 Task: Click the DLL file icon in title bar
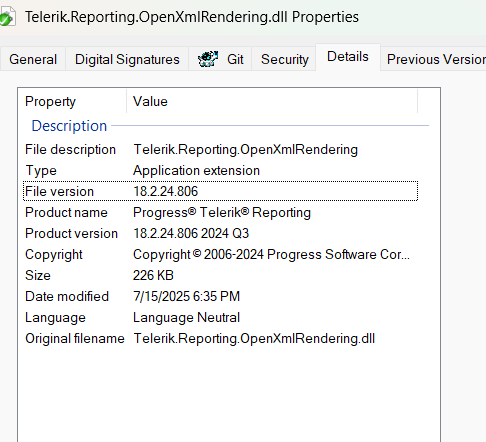tap(7, 17)
